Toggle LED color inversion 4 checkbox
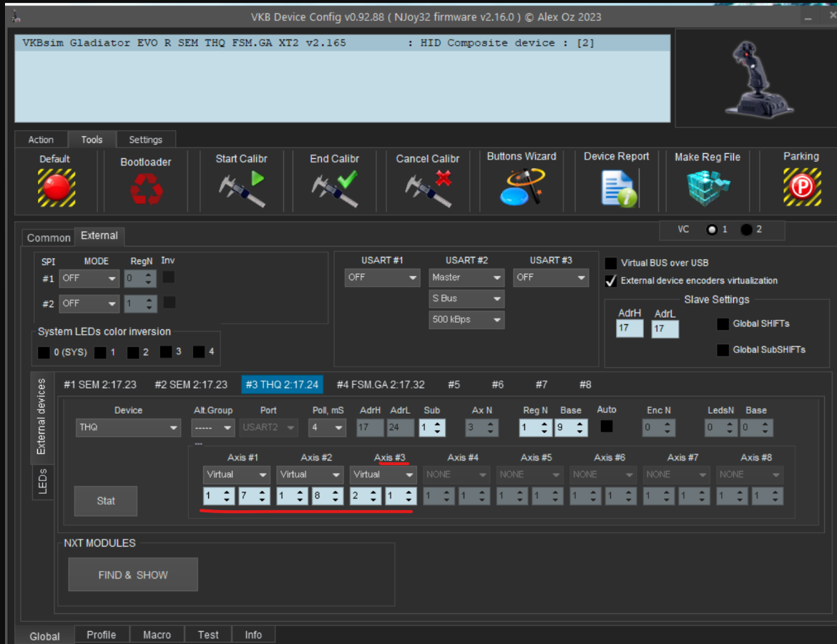The width and height of the screenshot is (837, 644). [199, 351]
